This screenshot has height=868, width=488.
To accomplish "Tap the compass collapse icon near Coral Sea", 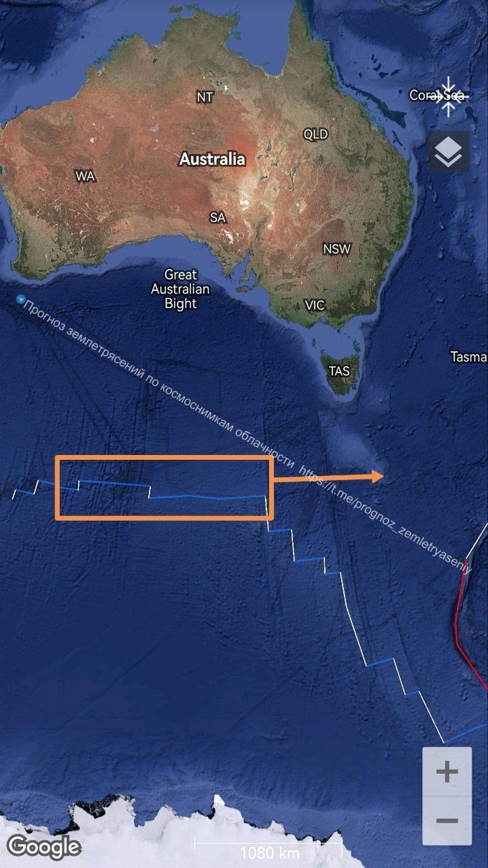I will point(448,95).
